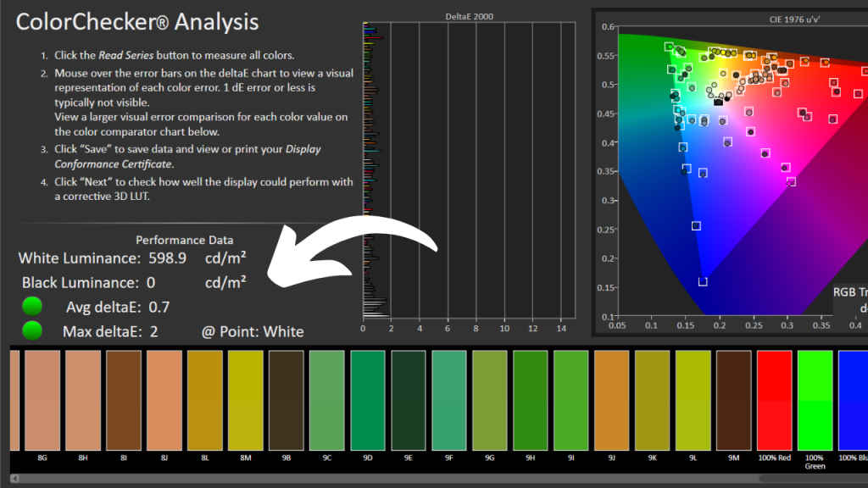Select the 9B dark brown swatch
868x488 pixels.
coord(287,400)
